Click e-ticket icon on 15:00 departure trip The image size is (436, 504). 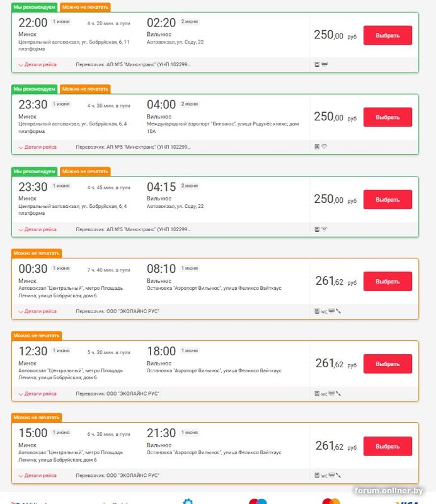(317, 476)
